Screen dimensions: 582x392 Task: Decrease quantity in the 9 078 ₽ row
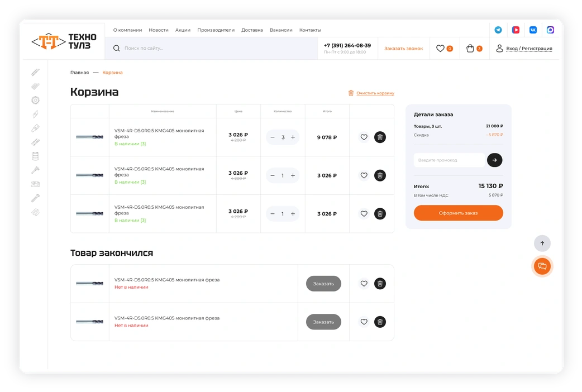click(273, 137)
